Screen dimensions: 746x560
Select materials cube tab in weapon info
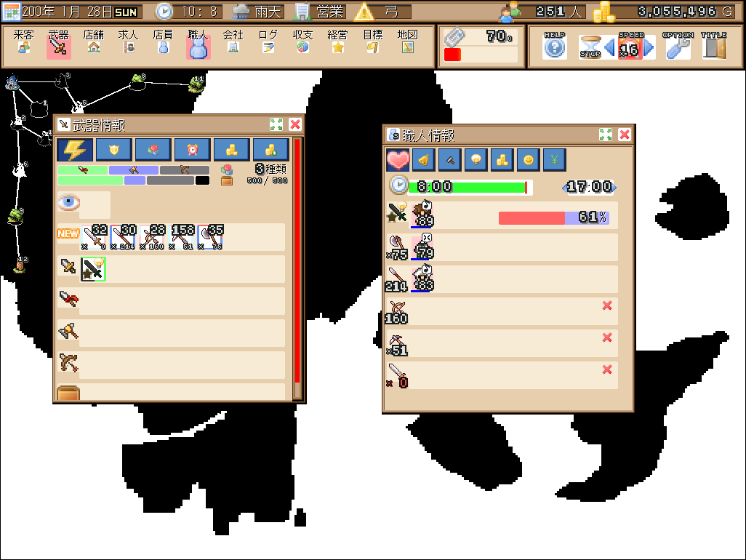pyautogui.click(x=153, y=151)
